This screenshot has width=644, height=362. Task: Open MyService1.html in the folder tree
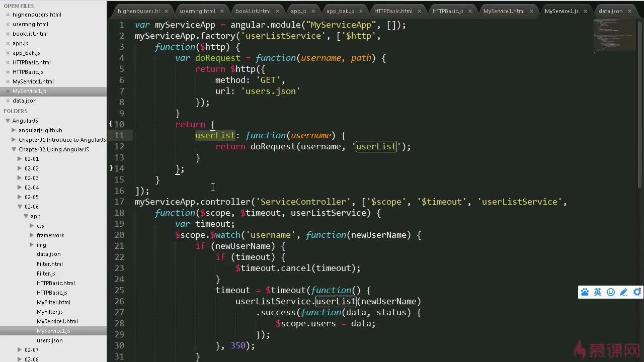tap(57, 321)
